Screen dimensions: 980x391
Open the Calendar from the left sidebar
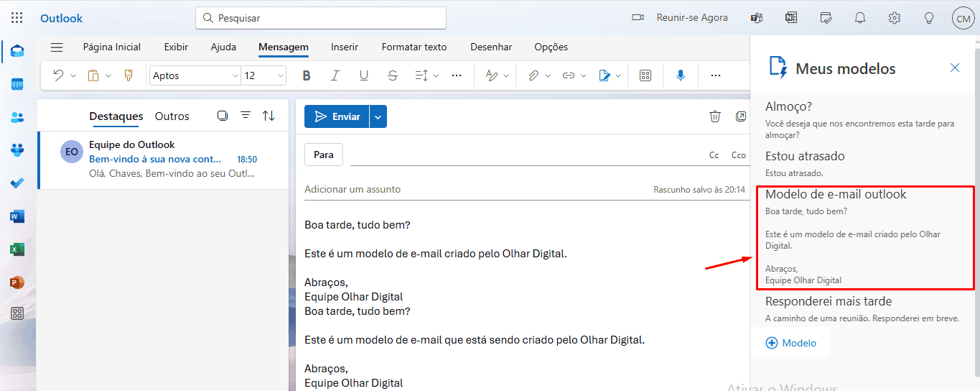(x=17, y=84)
